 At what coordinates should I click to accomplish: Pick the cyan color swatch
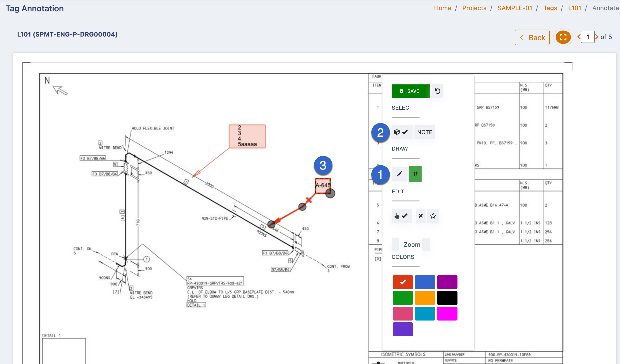click(425, 313)
